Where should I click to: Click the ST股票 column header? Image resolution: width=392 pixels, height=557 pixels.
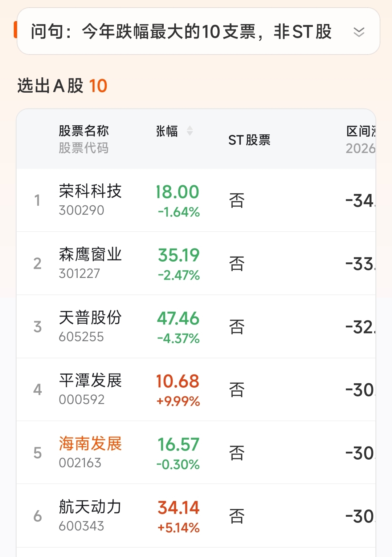click(x=249, y=140)
